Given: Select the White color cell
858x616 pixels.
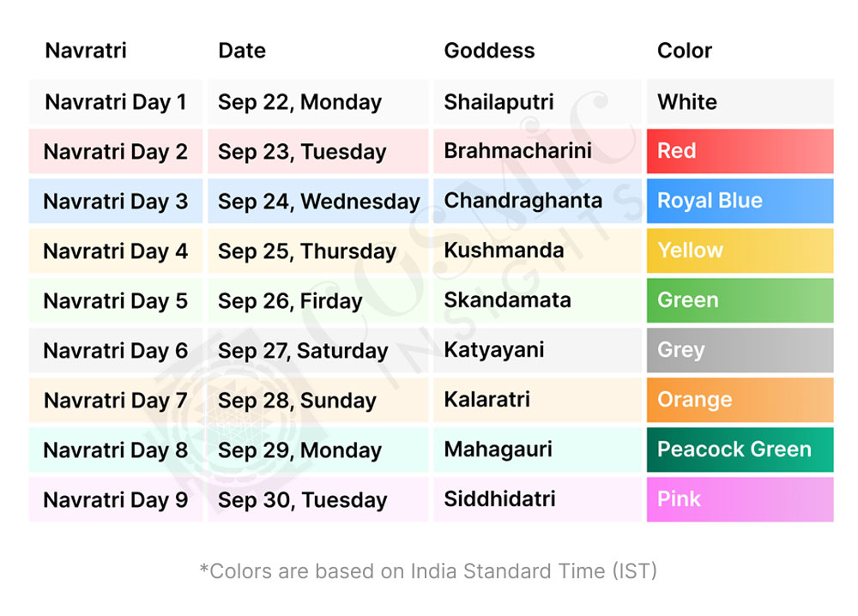Looking at the screenshot, I should tap(740, 102).
